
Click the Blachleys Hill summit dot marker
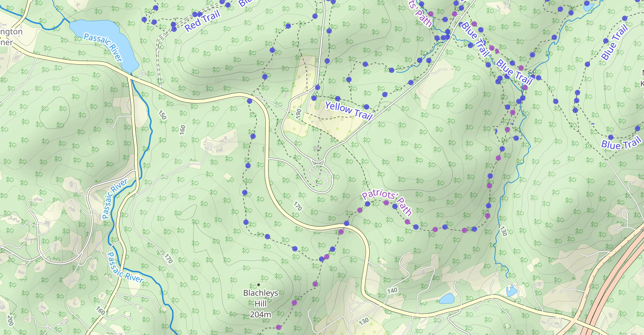point(258,285)
